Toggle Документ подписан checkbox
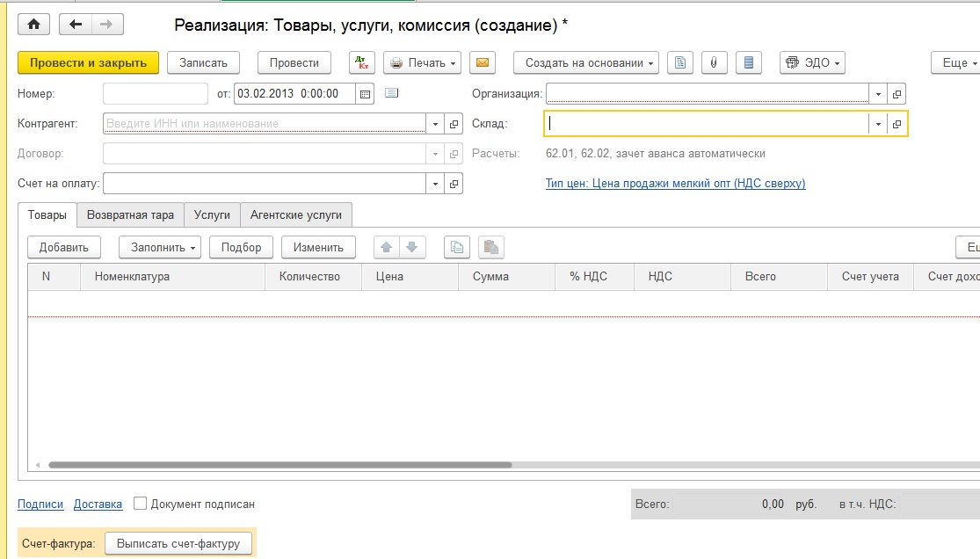This screenshot has width=980, height=559. (140, 504)
